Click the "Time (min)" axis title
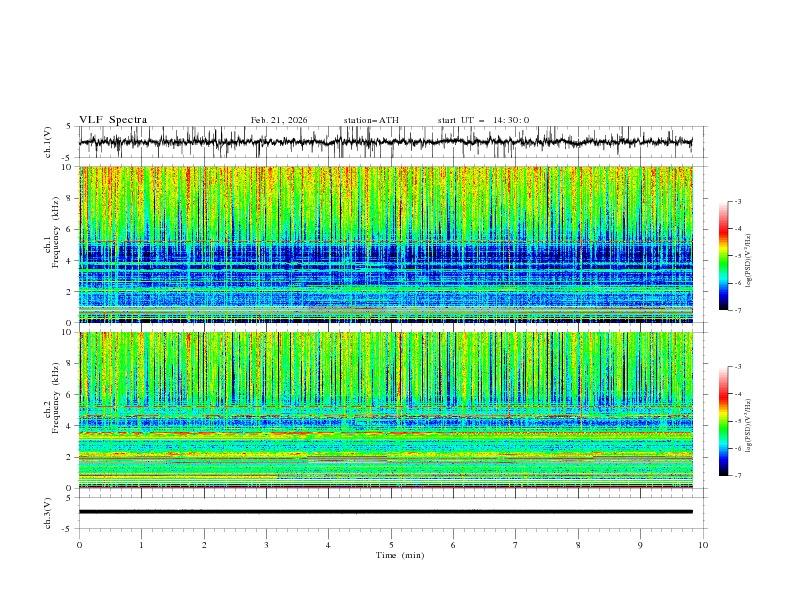 pyautogui.click(x=400, y=555)
